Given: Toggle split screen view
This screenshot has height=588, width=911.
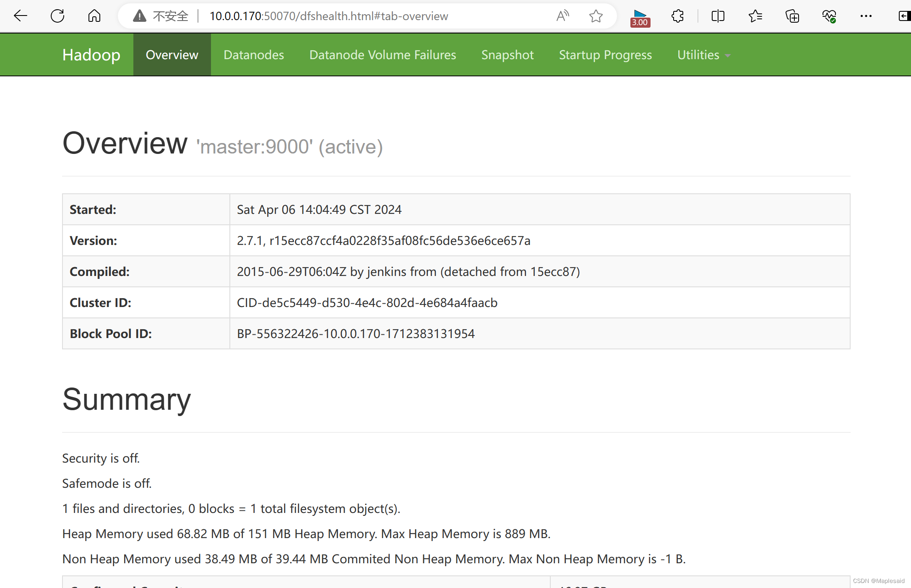Looking at the screenshot, I should pyautogui.click(x=718, y=16).
